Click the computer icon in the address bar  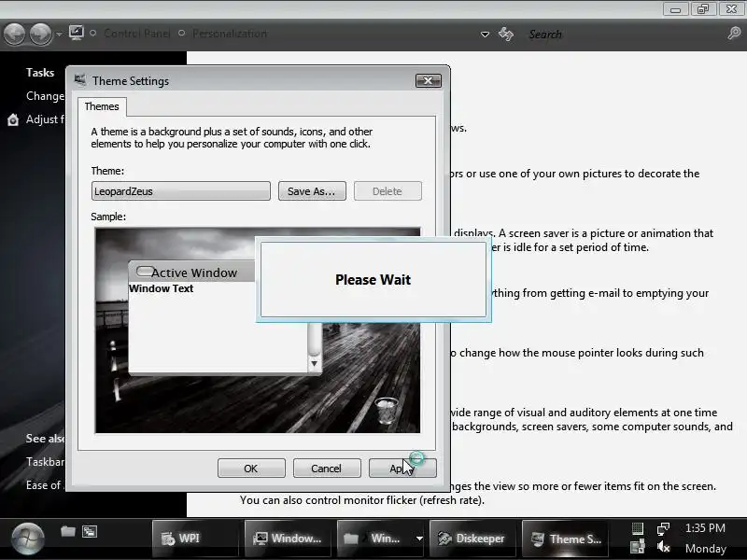[77, 33]
